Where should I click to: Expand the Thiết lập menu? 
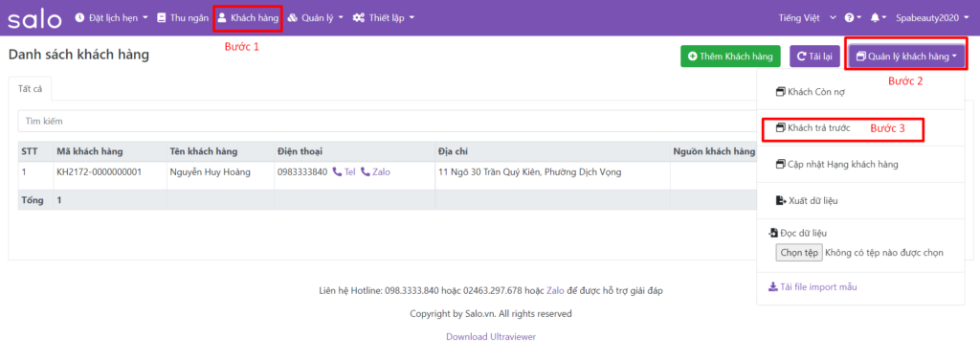[384, 18]
